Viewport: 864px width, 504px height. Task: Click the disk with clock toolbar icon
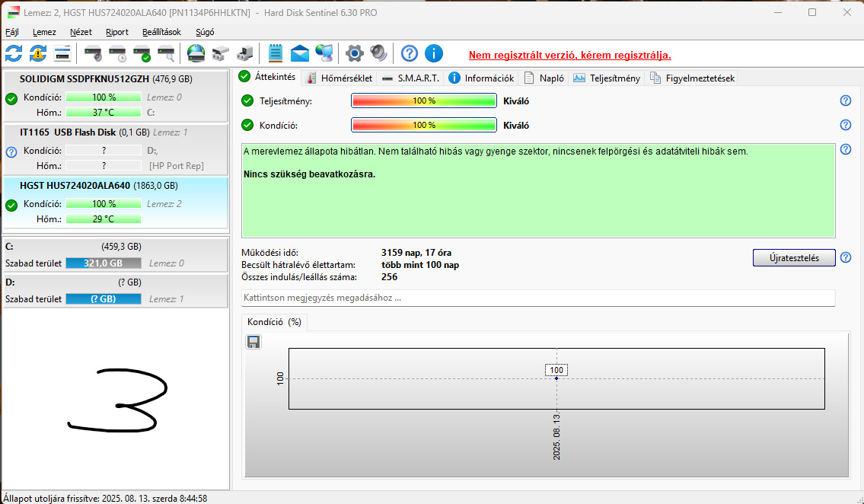tap(118, 53)
